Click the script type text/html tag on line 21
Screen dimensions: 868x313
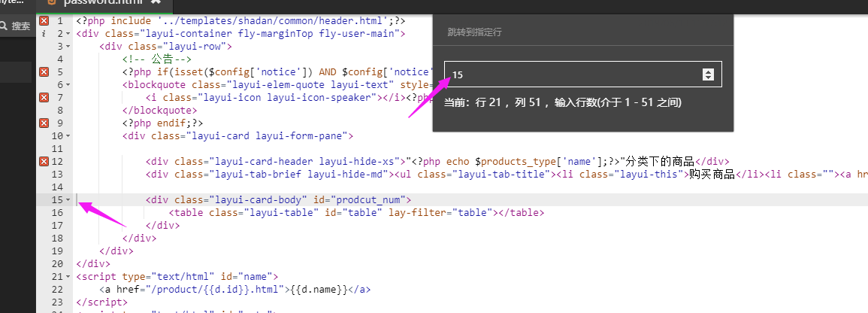177,276
